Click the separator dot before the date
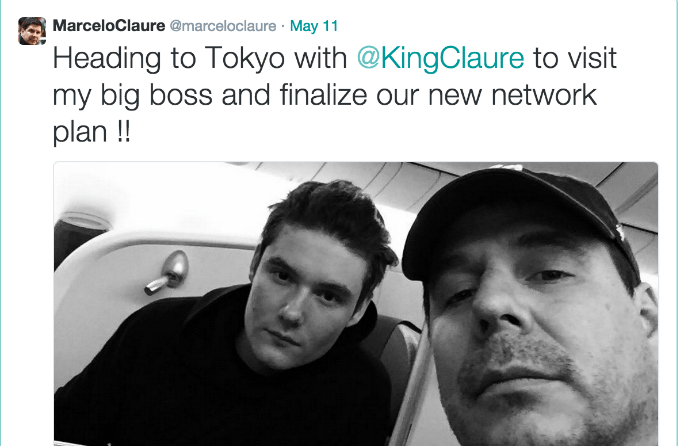This screenshot has width=678, height=446. (283, 26)
